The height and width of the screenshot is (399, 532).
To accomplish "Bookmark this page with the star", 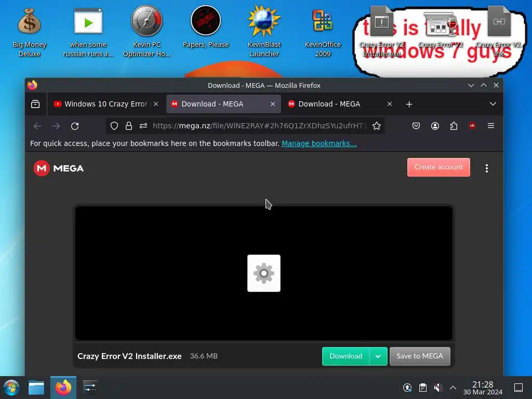I will (x=376, y=126).
